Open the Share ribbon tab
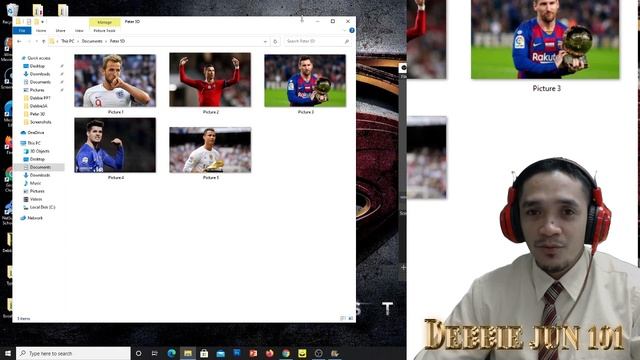Screen dimensions: 640x360 pyautogui.click(x=60, y=31)
